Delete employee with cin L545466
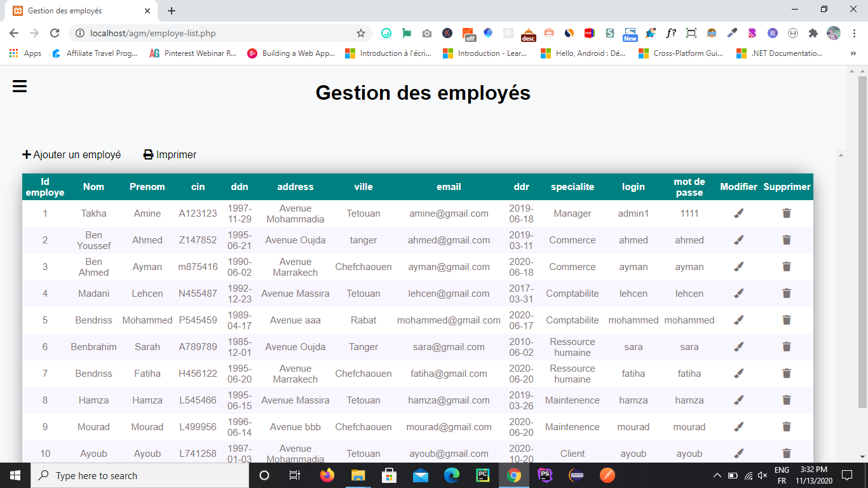The image size is (868, 488). coord(787,400)
